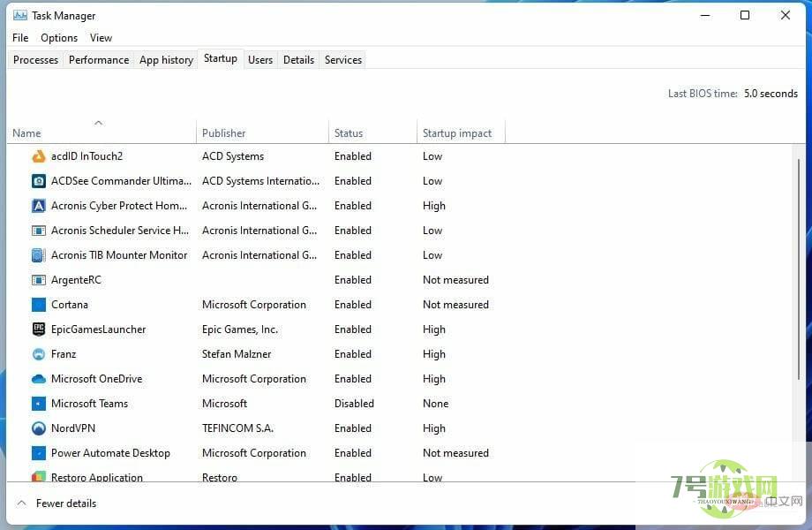Maximize the Task Manager window
The width and height of the screenshot is (812, 530).
745,16
